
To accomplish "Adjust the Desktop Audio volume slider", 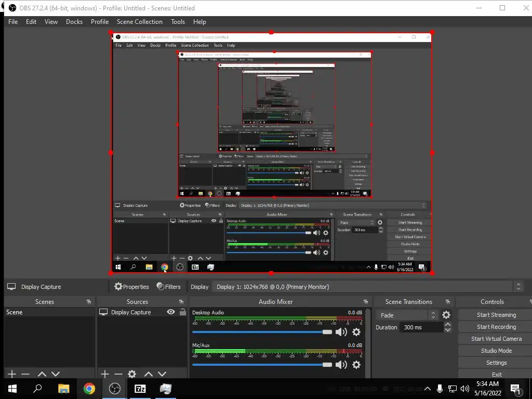I will [x=262, y=332].
